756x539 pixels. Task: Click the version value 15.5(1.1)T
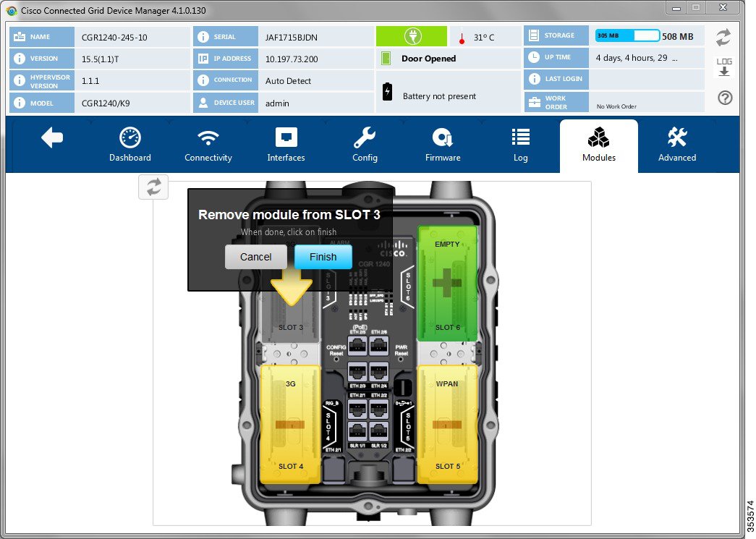tap(101, 59)
